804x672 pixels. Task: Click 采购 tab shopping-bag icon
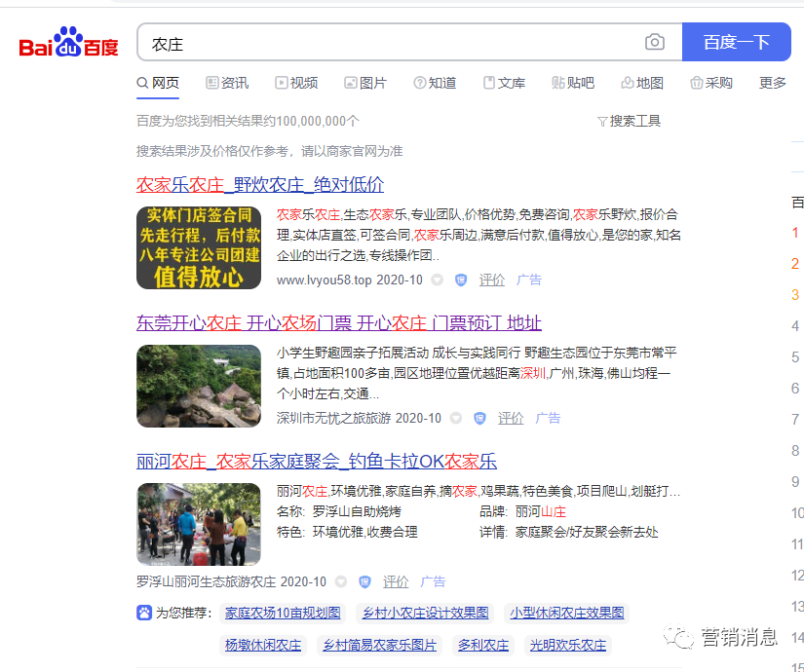click(697, 83)
